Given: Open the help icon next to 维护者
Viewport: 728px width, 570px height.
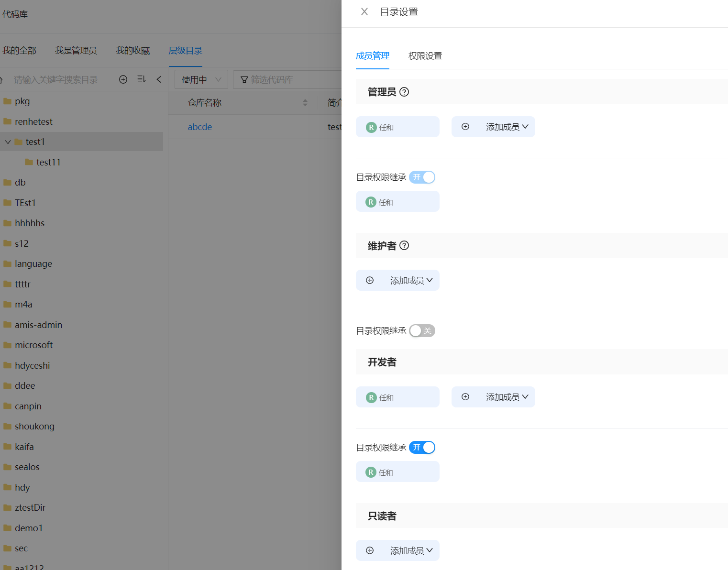Looking at the screenshot, I should pos(405,245).
